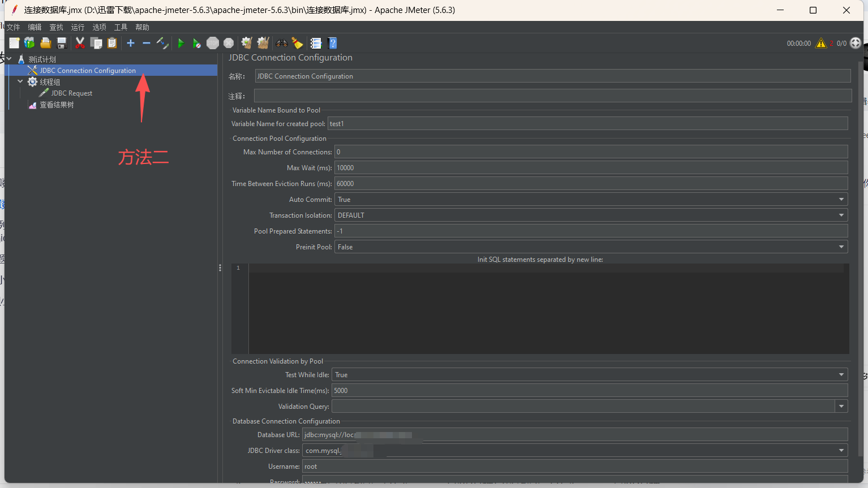Select JDBC Connection Configuration tree node
Viewport: 868px width, 488px height.
(x=88, y=71)
